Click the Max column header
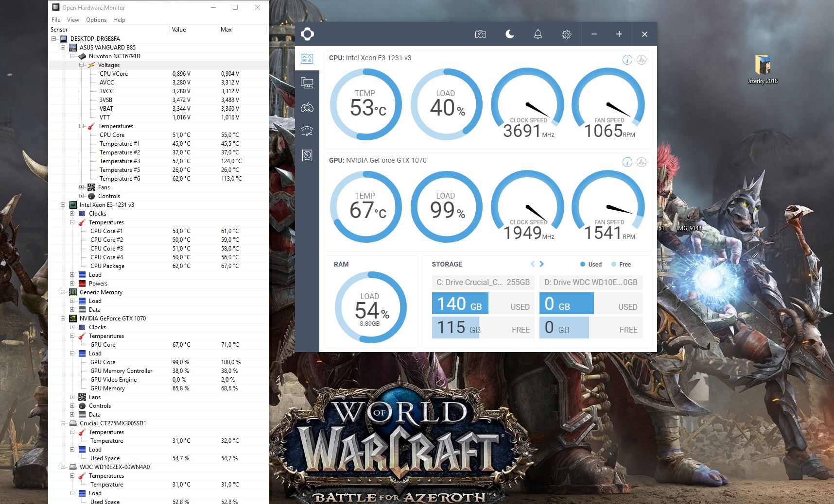Image resolution: width=834 pixels, height=504 pixels. coord(243,30)
